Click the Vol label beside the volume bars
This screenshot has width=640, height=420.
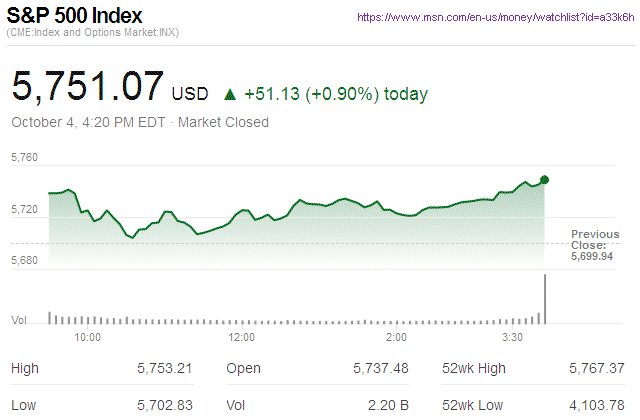point(19,320)
